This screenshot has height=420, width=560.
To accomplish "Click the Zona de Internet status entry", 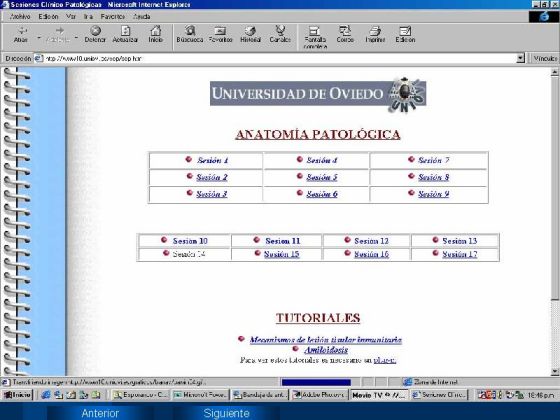I will coord(431,382).
